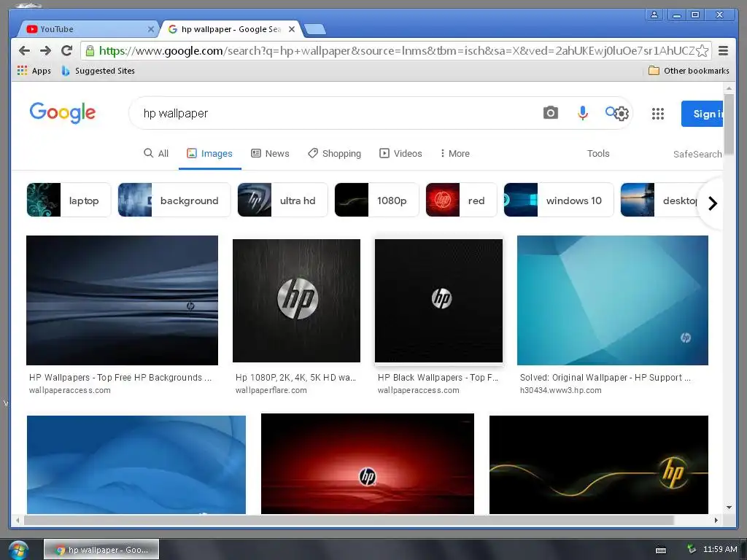The height and width of the screenshot is (560, 747).
Task: Open the Chrome user profile button
Action: (x=654, y=15)
